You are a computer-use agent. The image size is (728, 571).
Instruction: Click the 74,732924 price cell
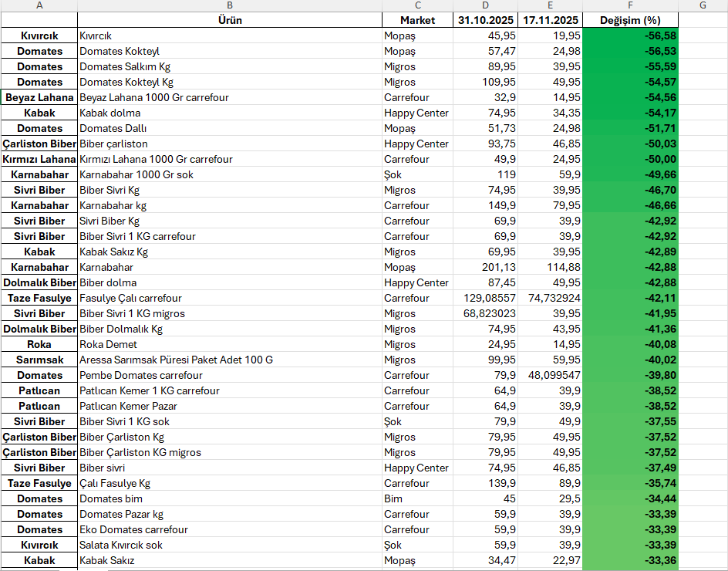coord(550,298)
